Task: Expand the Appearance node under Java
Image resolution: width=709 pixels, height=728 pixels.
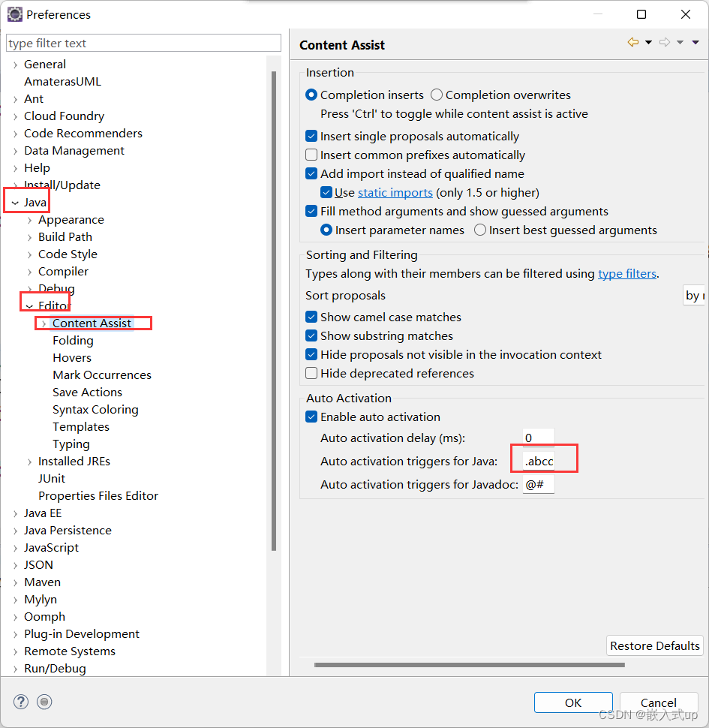Action: (30, 220)
